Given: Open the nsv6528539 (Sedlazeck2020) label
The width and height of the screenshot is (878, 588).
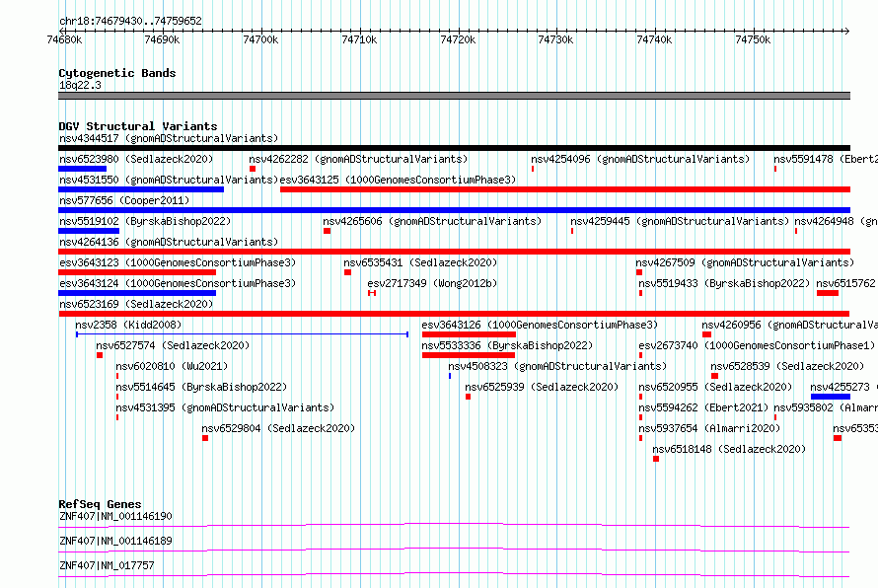Looking at the screenshot, I should [x=787, y=366].
